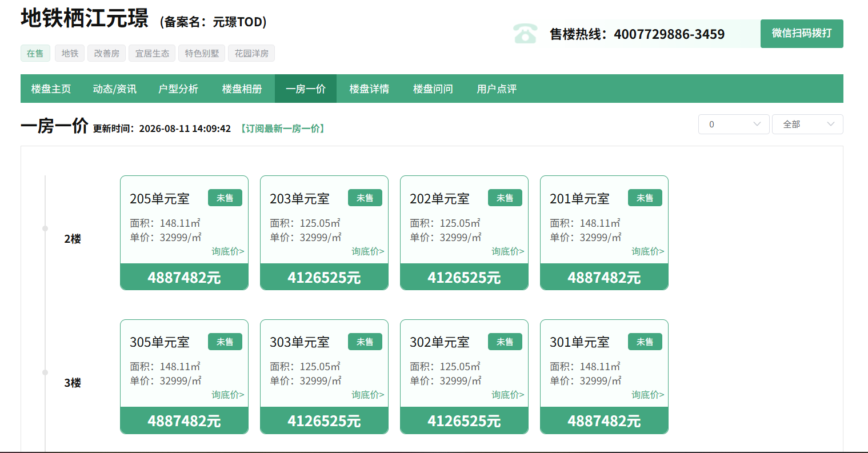Viewport: 868px width, 453px height.
Task: Click 未售 badge on 201单元室
Action: (x=645, y=198)
